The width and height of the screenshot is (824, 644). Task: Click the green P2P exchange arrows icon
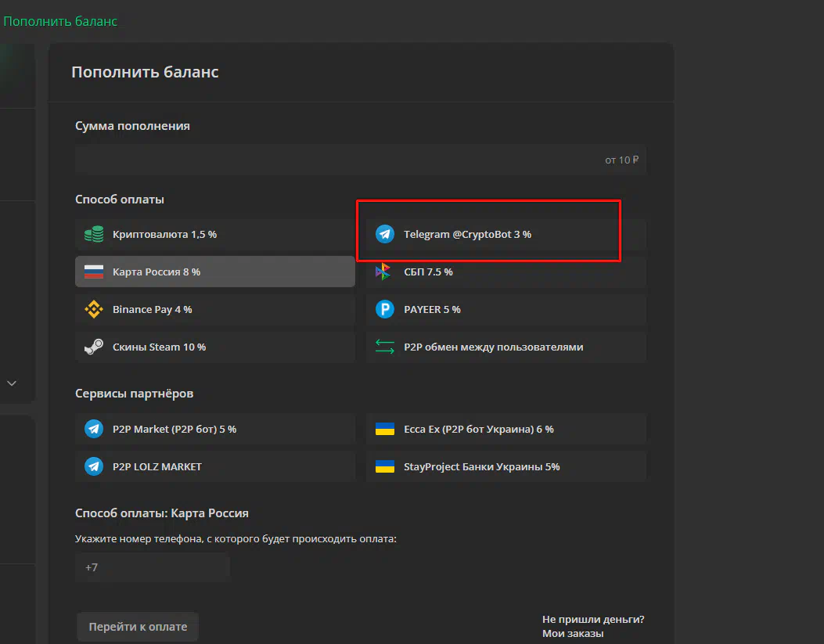coord(385,347)
